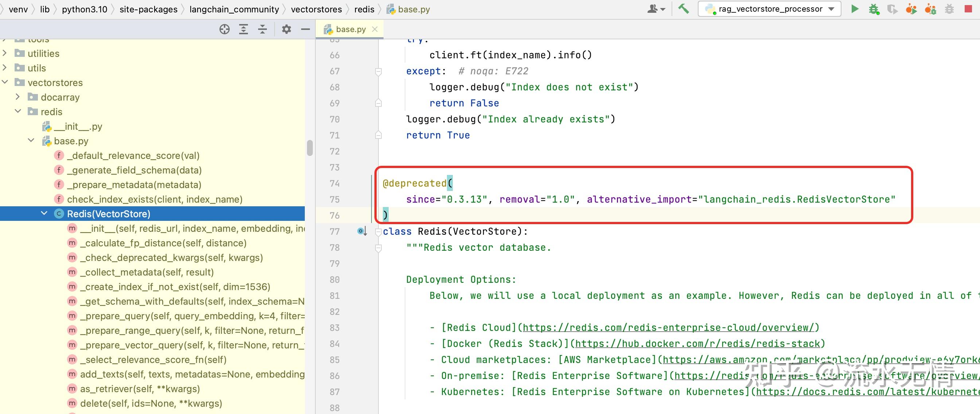Click the Debug bug icon
This screenshot has width=980, height=414.
point(874,9)
